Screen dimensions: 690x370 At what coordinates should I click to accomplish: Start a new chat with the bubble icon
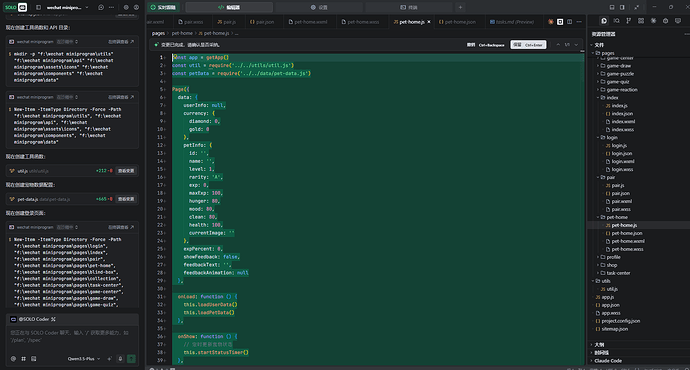click(x=101, y=7)
